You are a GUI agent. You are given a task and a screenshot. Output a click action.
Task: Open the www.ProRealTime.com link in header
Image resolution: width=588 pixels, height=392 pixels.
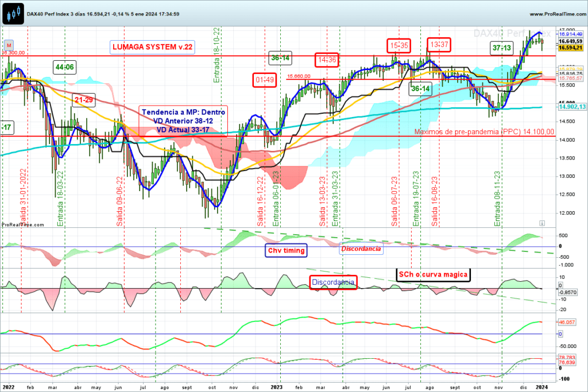point(558,14)
